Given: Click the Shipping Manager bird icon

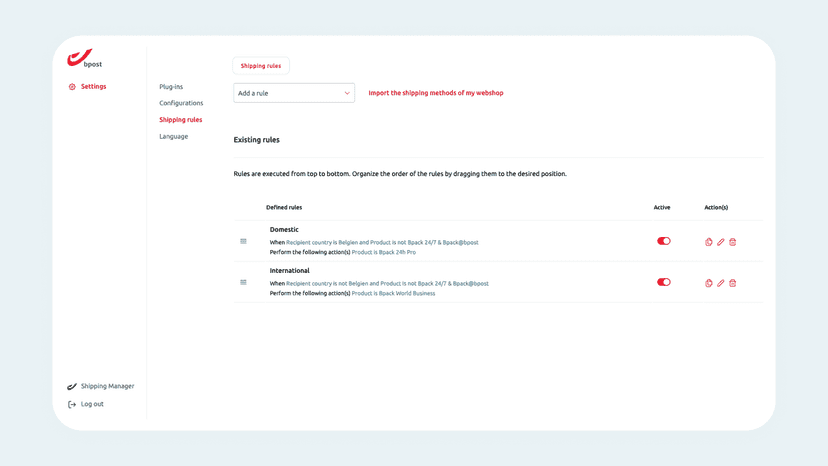Looking at the screenshot, I should click(72, 387).
